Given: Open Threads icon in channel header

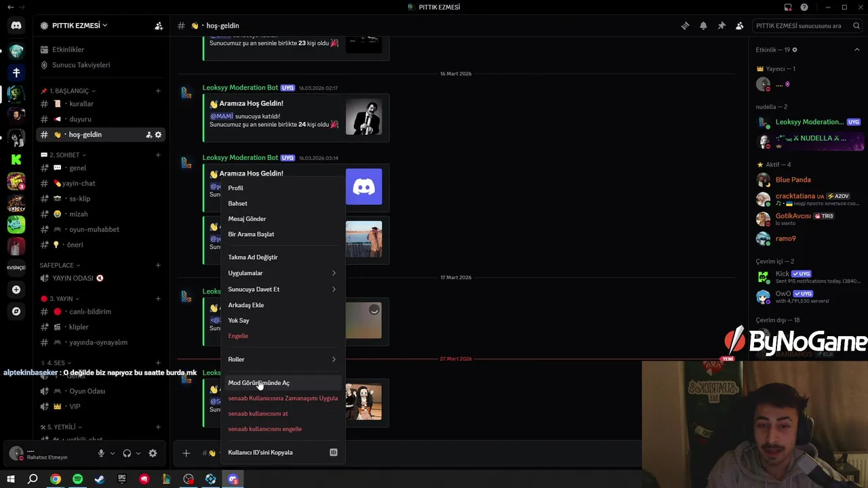Looking at the screenshot, I should (x=685, y=26).
